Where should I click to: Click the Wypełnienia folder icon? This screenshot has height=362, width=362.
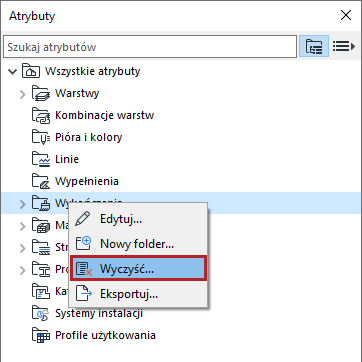41,181
